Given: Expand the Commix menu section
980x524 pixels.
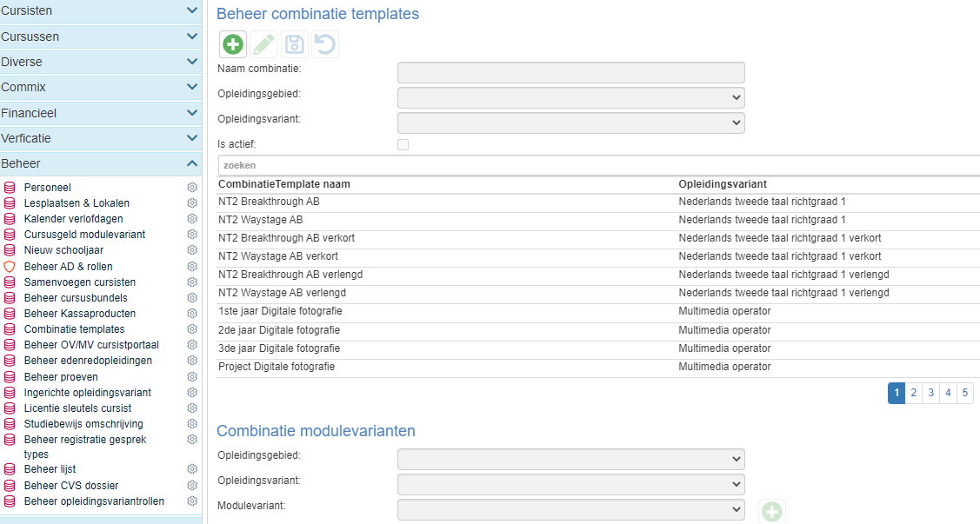Looking at the screenshot, I should (101, 88).
